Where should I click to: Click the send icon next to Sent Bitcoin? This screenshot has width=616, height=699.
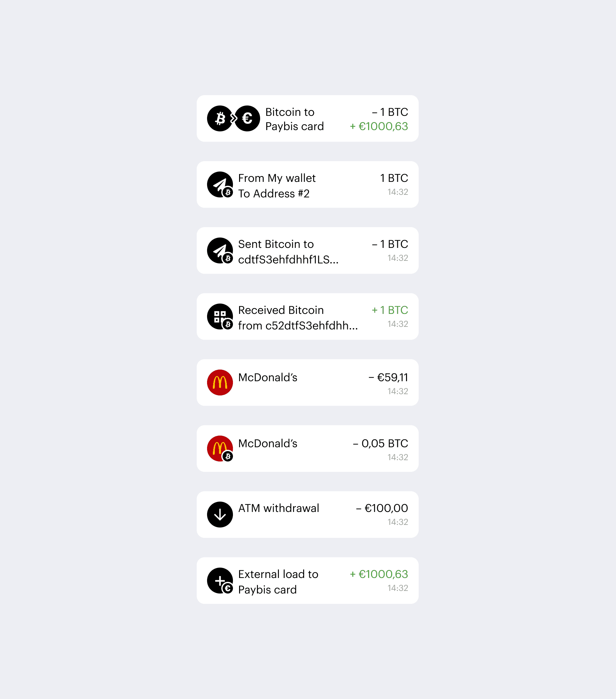click(x=220, y=251)
